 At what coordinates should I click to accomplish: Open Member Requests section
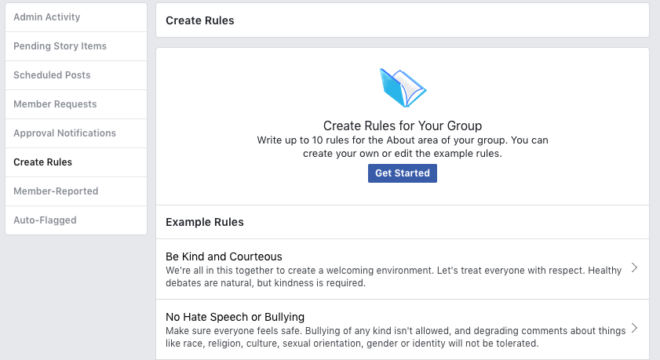(x=76, y=104)
